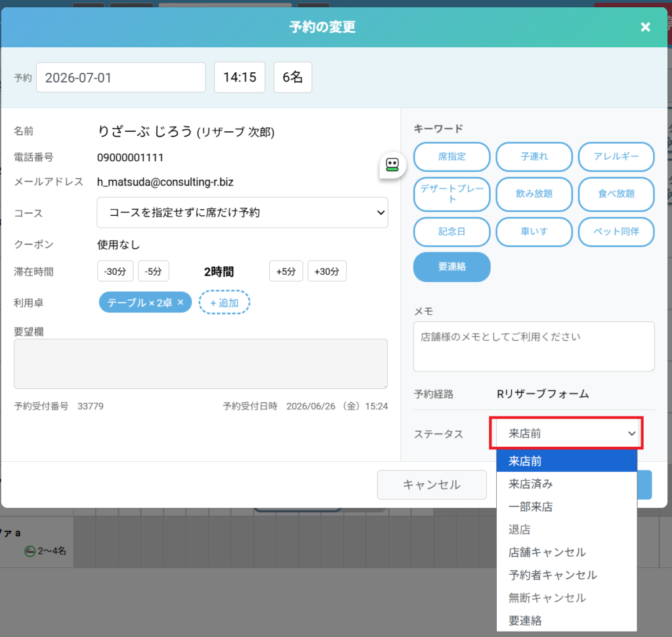Select 店舗キャンセル in the status list
Image resolution: width=672 pixels, height=637 pixels.
pos(566,552)
